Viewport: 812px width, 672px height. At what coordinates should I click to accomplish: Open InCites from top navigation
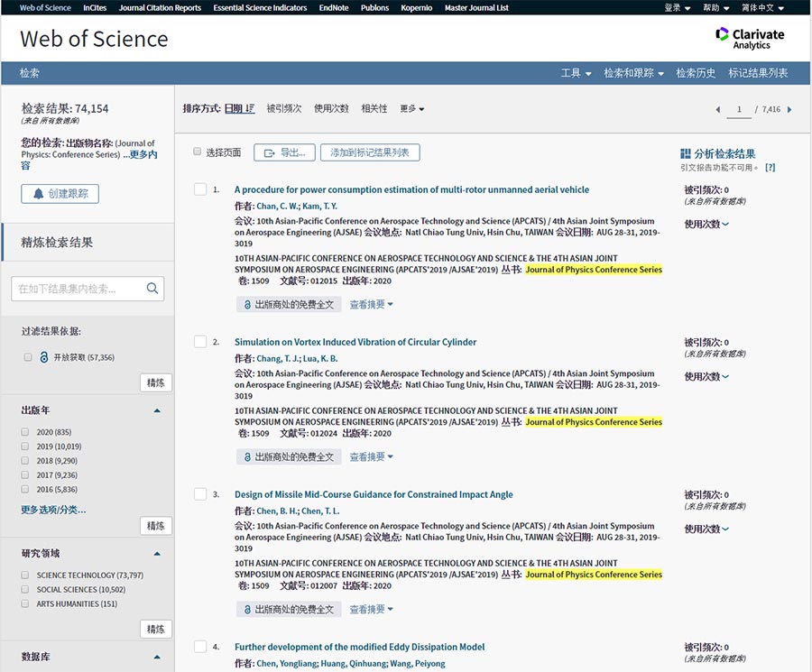tap(95, 8)
